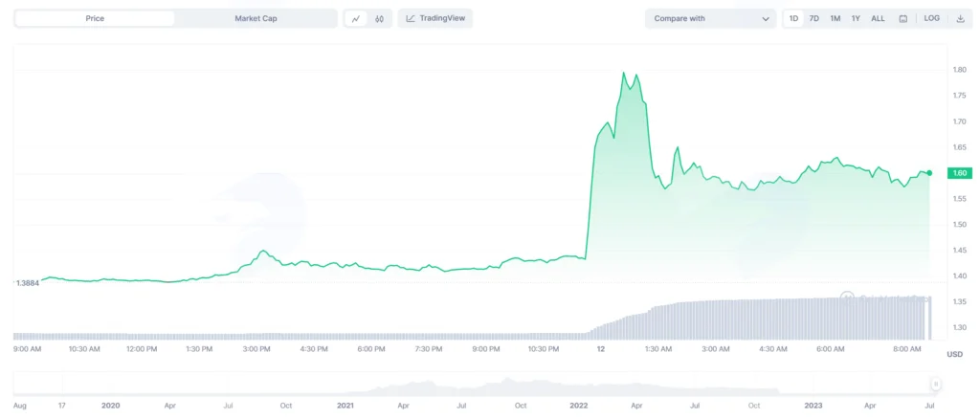Screen dimensions: 980x419
Task: Select the 1M time range
Action: click(835, 19)
